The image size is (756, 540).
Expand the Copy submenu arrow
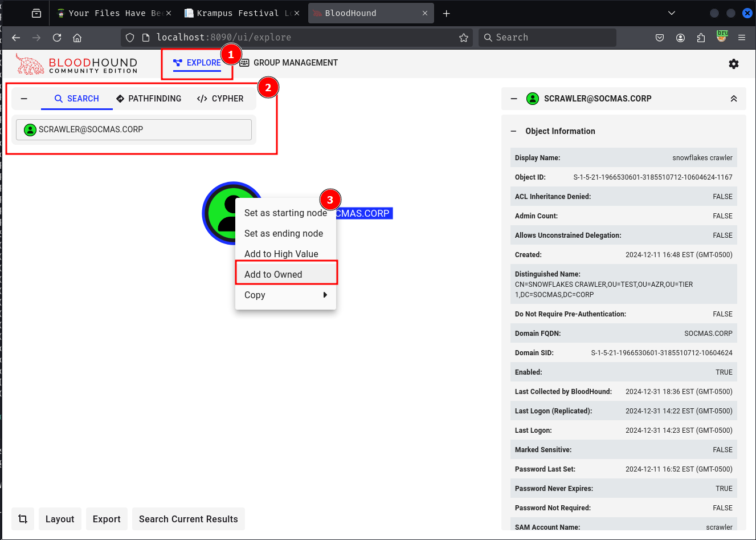(325, 295)
